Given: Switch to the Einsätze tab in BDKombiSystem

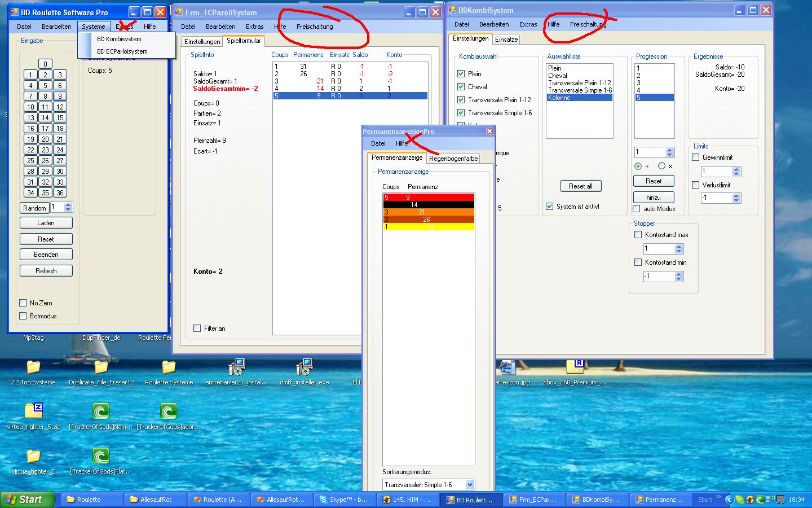Looking at the screenshot, I should tap(506, 40).
